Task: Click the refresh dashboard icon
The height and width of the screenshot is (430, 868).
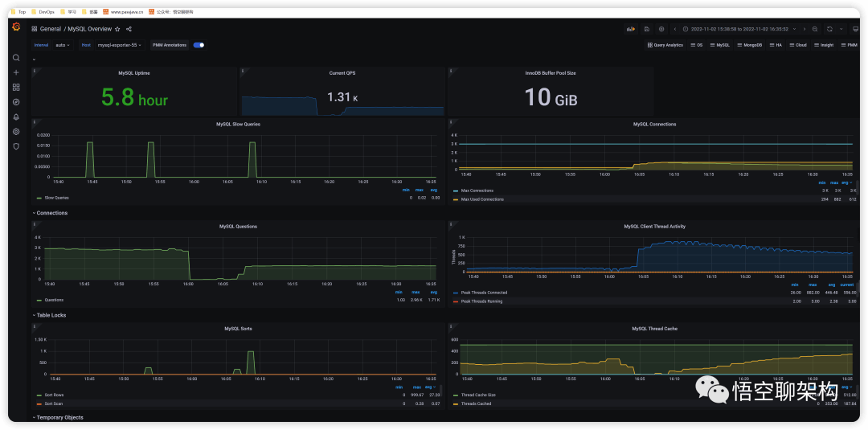Action: 829,29
